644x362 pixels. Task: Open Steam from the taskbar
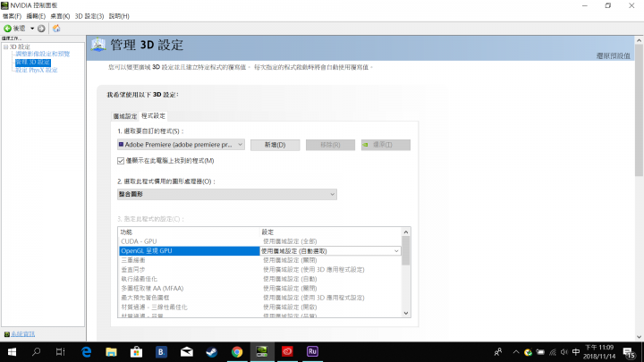click(x=211, y=352)
